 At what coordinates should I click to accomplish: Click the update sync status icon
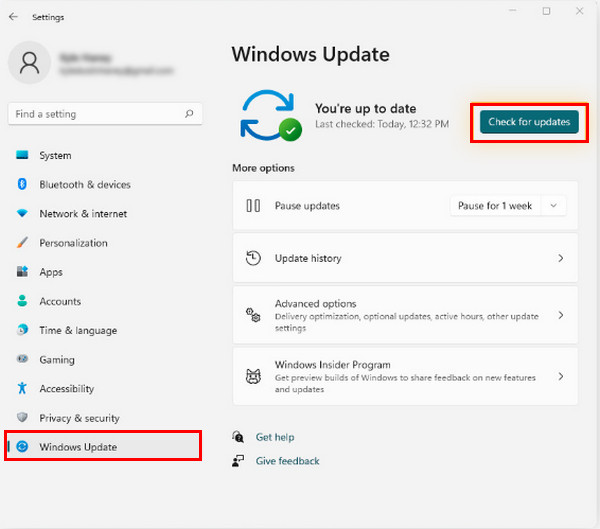271,116
